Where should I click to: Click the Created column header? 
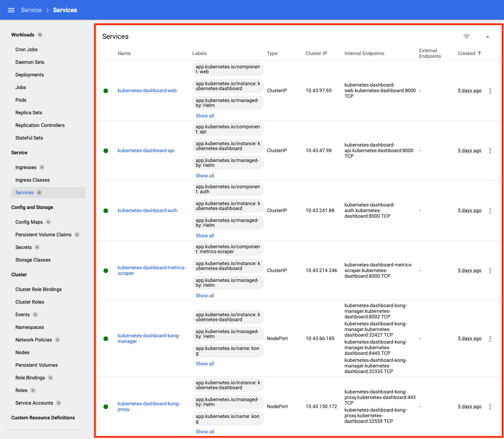(x=467, y=53)
